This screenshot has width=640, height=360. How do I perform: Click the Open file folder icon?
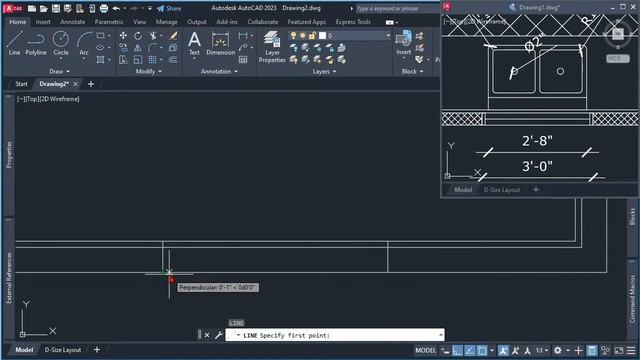[x=44, y=8]
